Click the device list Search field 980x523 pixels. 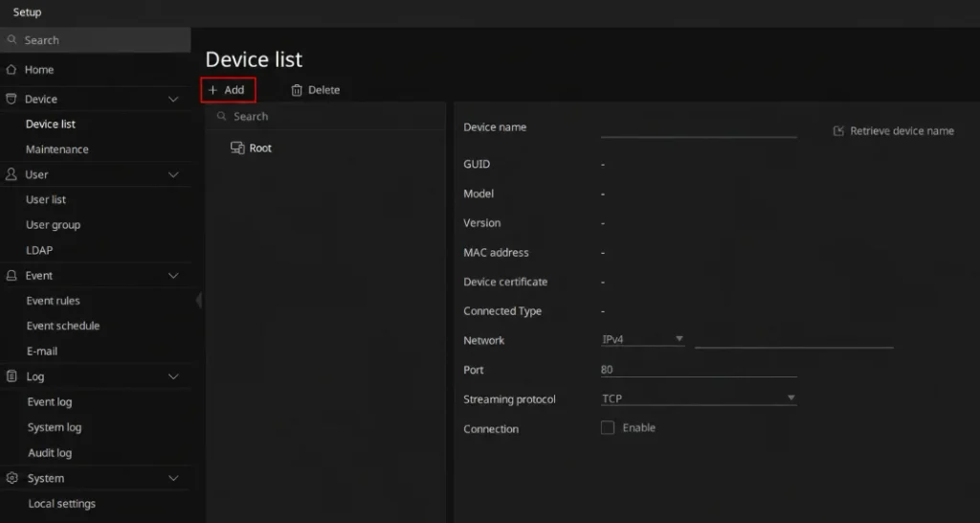tap(325, 116)
